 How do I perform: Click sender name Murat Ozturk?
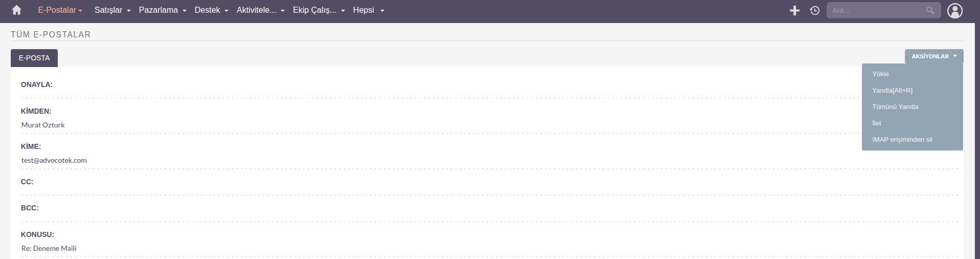tap(43, 125)
